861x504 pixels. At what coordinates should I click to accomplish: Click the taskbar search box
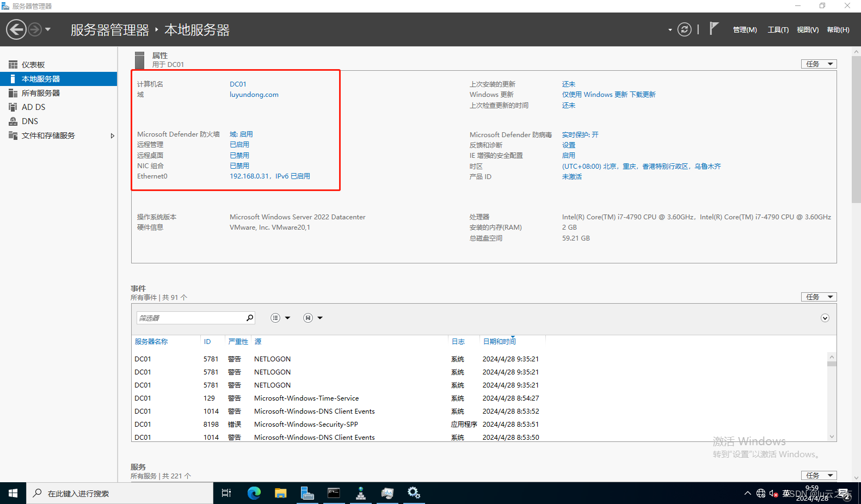click(120, 493)
